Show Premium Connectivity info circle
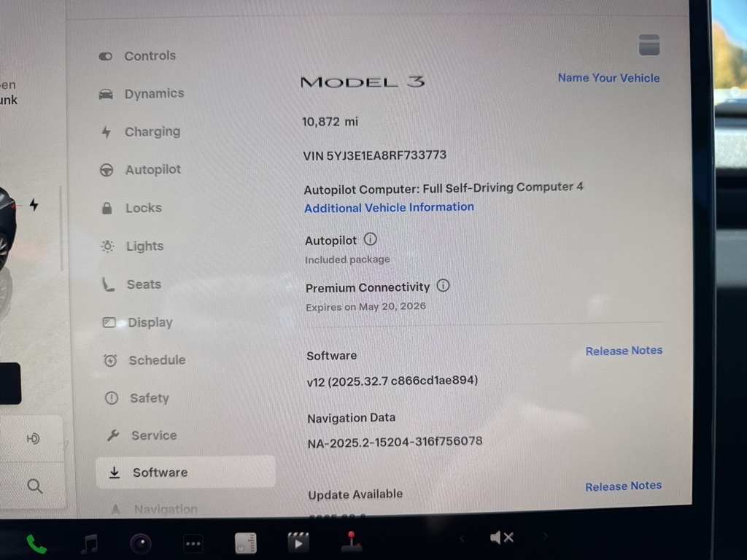This screenshot has width=747, height=560. tap(443, 286)
